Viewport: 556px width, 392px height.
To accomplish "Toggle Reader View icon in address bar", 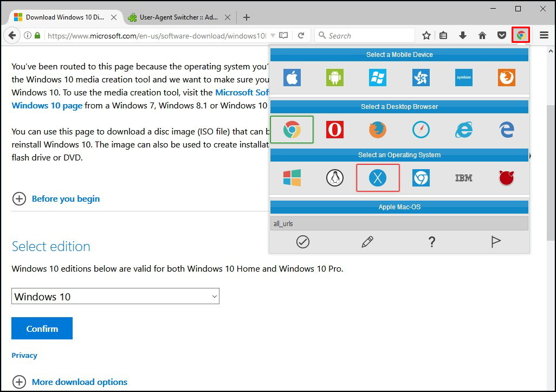I will (x=283, y=35).
